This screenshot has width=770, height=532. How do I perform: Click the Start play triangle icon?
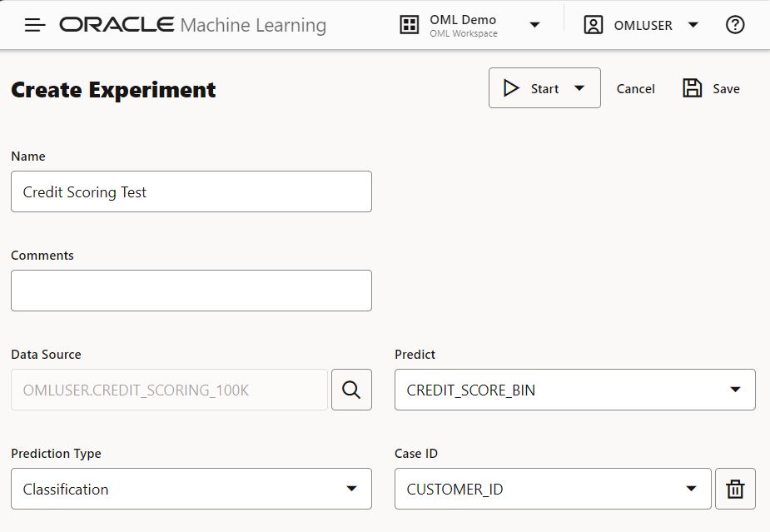click(x=511, y=88)
